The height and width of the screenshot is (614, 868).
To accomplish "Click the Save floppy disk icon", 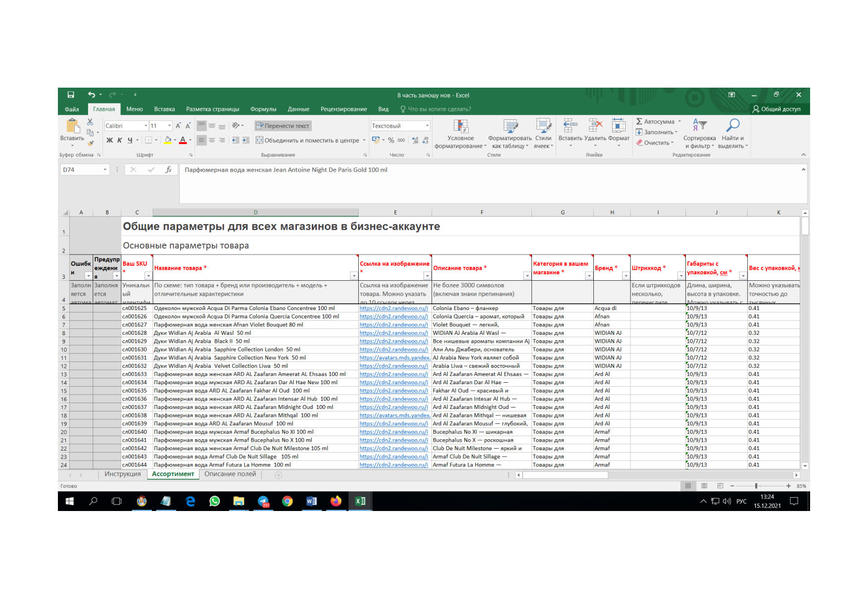I will (x=71, y=95).
